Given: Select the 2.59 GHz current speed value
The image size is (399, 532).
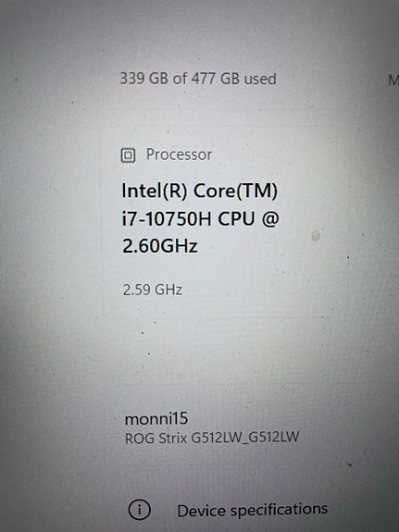Looking at the screenshot, I should (x=153, y=291).
